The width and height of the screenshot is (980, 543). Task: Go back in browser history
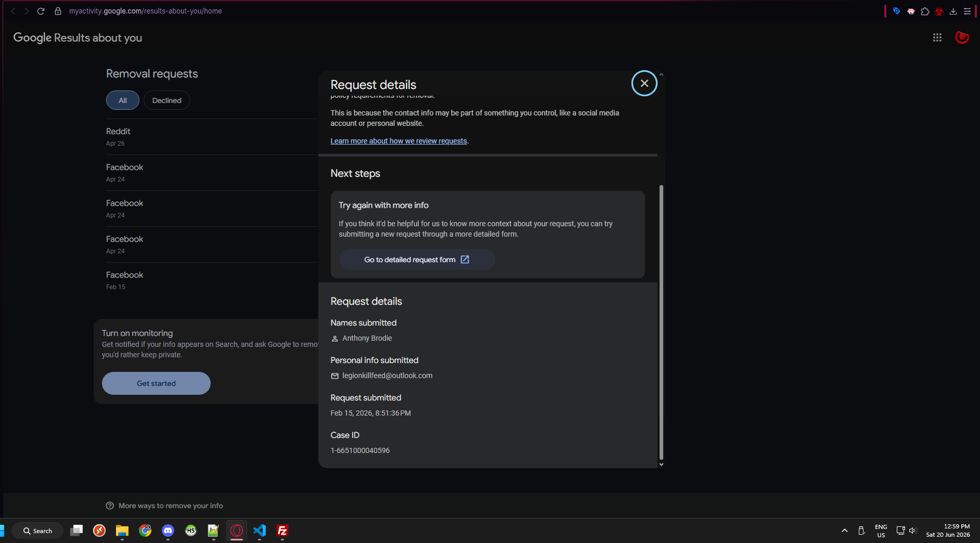13,11
